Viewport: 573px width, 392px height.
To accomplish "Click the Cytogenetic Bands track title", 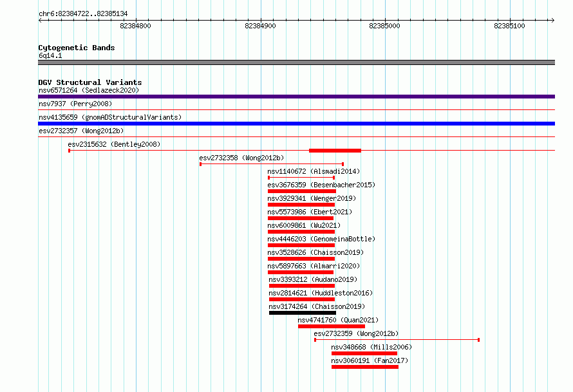I will [x=77, y=48].
